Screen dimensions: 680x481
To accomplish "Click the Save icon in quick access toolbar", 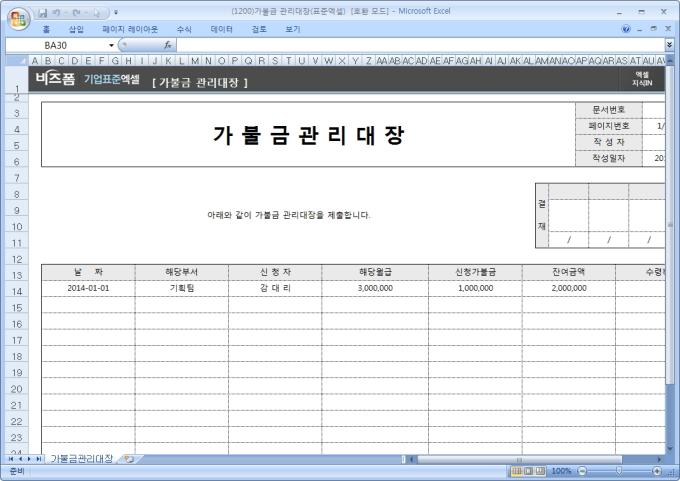I will 42,13.
